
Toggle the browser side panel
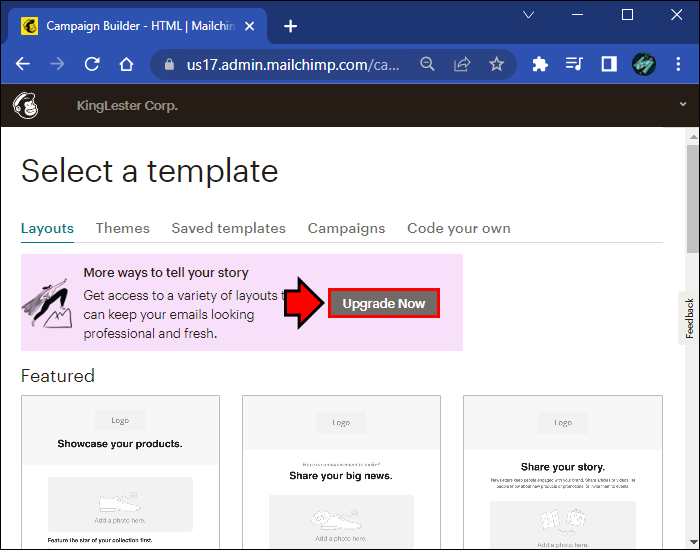pyautogui.click(x=609, y=64)
